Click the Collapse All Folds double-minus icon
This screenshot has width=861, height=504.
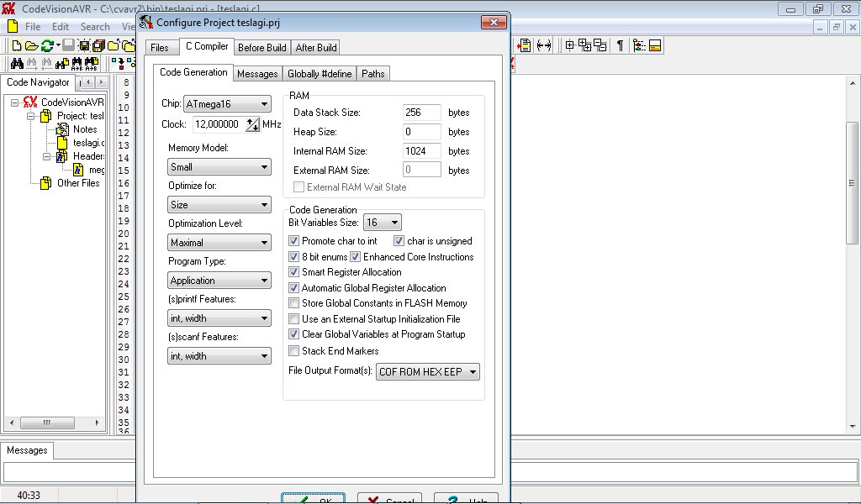600,45
